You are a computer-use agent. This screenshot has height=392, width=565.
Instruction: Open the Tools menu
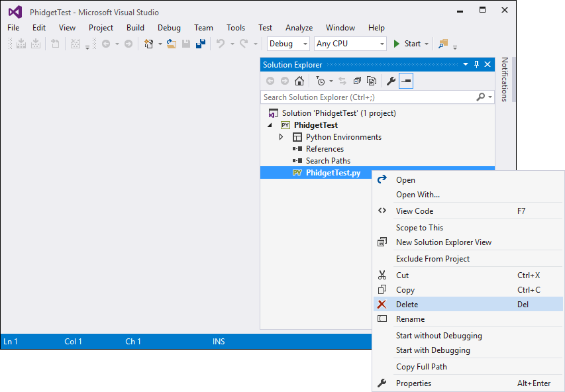(236, 28)
